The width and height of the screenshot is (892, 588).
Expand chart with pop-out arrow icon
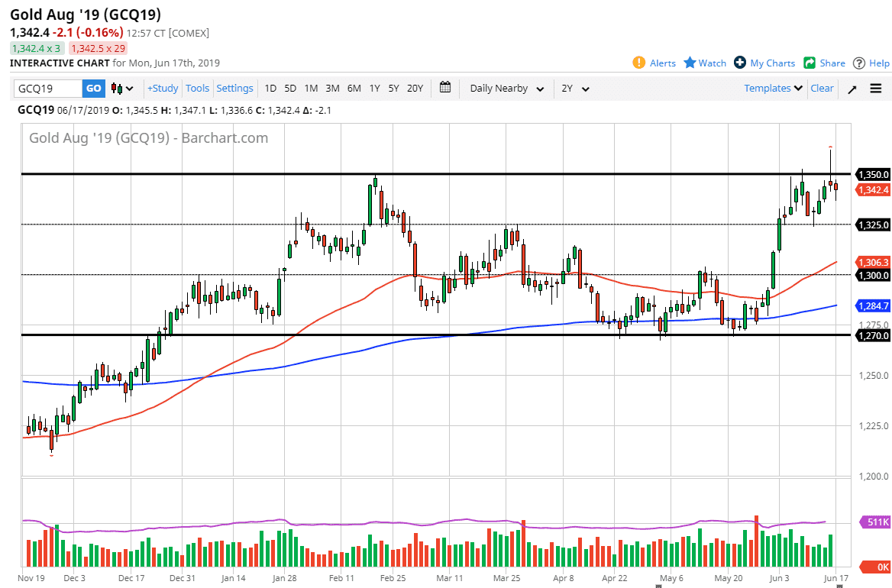pos(852,89)
